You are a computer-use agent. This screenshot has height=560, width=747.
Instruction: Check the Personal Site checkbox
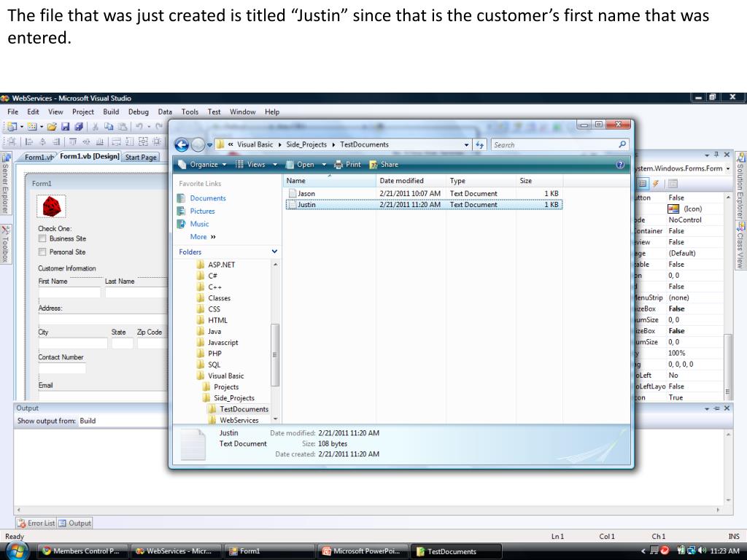[x=42, y=252]
